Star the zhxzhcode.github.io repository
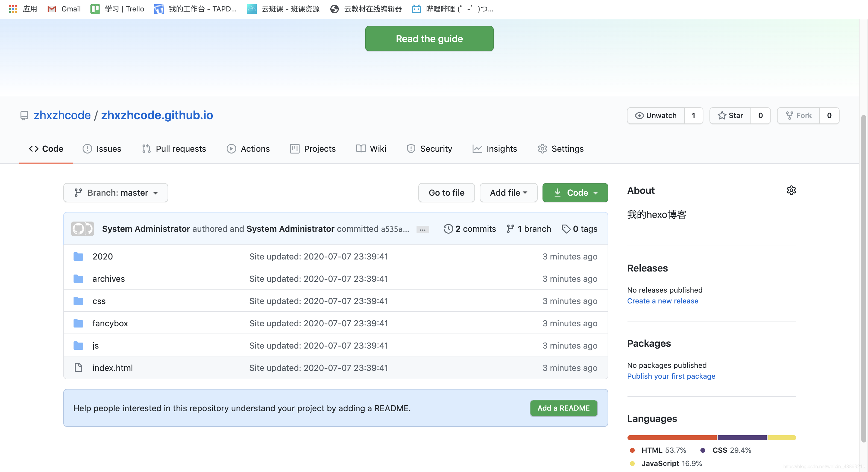This screenshot has height=472, width=868. point(730,116)
